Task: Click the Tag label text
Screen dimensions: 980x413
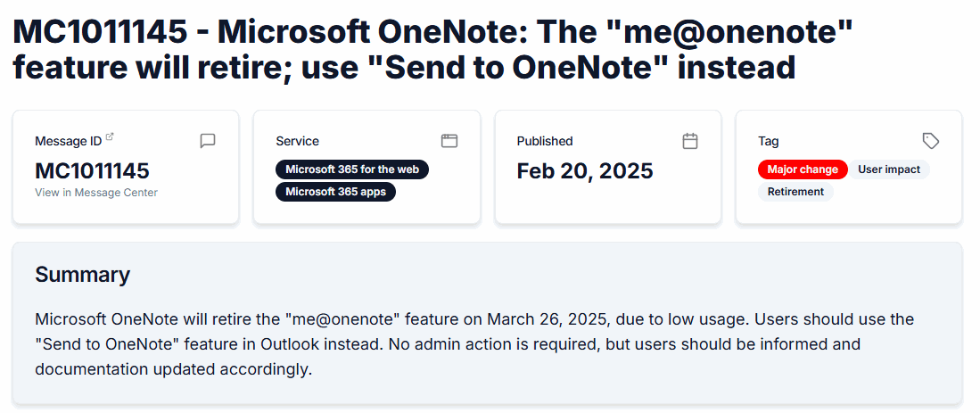Action: pos(768,141)
